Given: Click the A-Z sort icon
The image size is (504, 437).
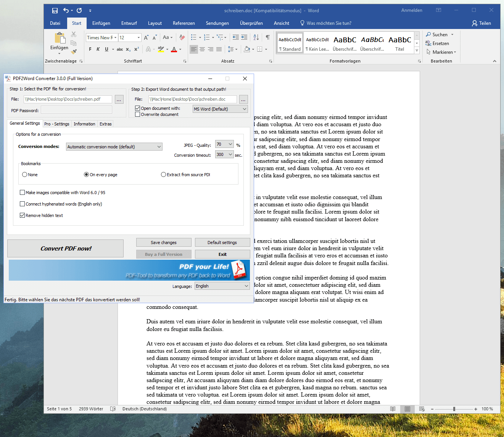Looking at the screenshot, I should click(256, 37).
